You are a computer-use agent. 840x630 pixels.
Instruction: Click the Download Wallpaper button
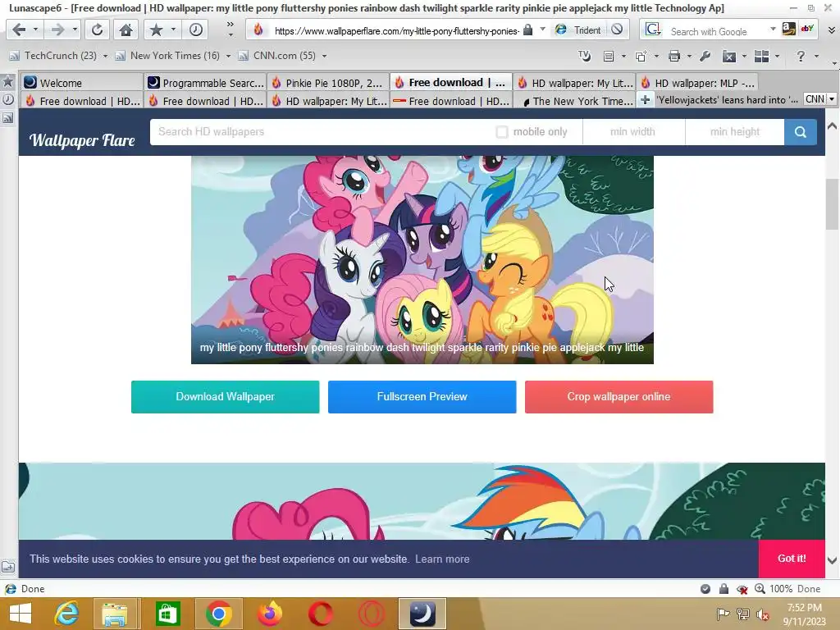(225, 397)
